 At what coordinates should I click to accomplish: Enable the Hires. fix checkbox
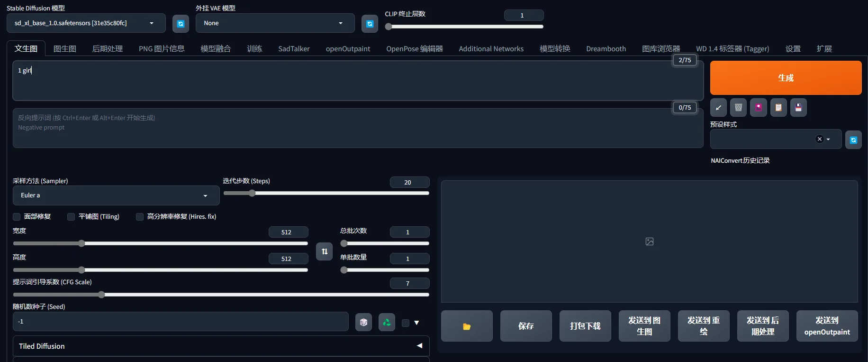(140, 217)
